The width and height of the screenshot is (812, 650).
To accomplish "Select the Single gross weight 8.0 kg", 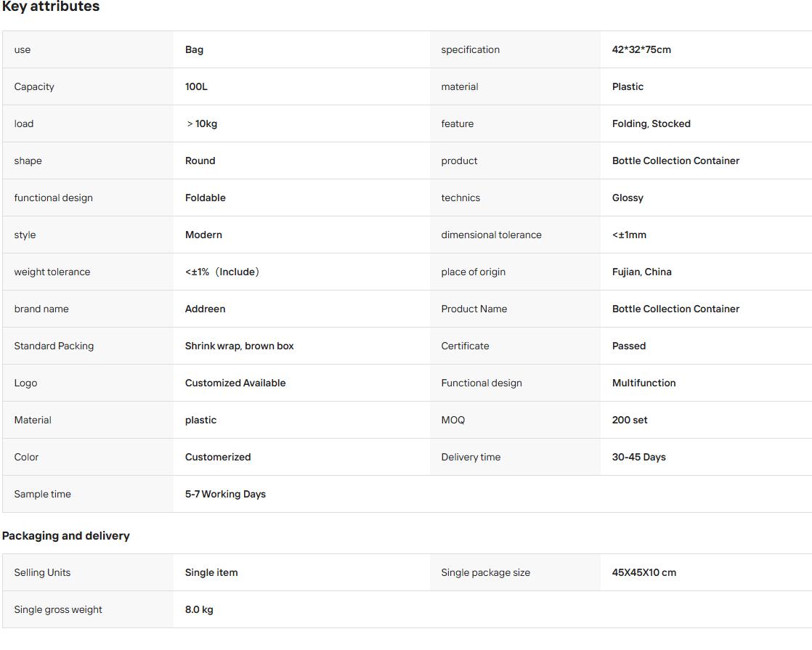I will [199, 609].
